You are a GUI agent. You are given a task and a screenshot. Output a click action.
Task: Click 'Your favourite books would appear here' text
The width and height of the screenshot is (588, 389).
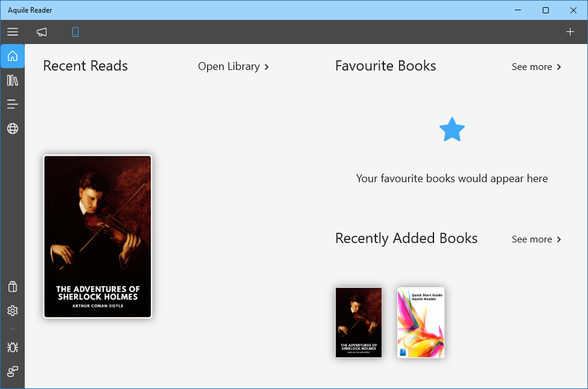[x=452, y=179]
